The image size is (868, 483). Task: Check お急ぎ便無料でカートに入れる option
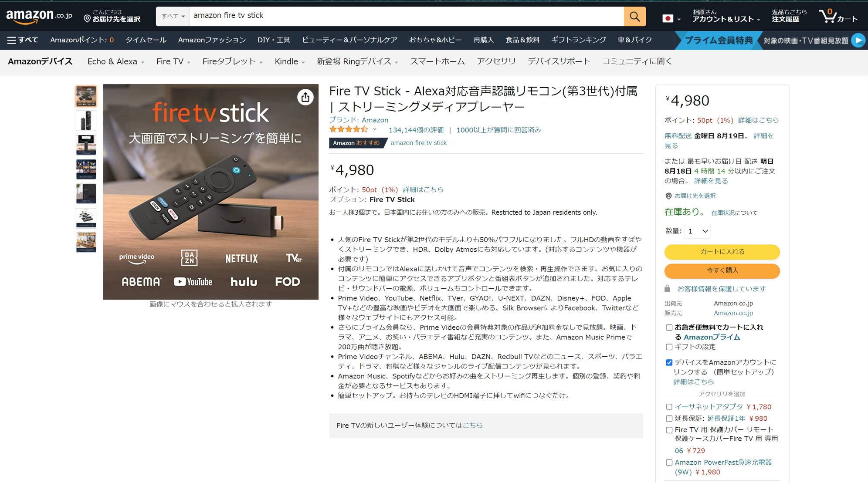[669, 327]
